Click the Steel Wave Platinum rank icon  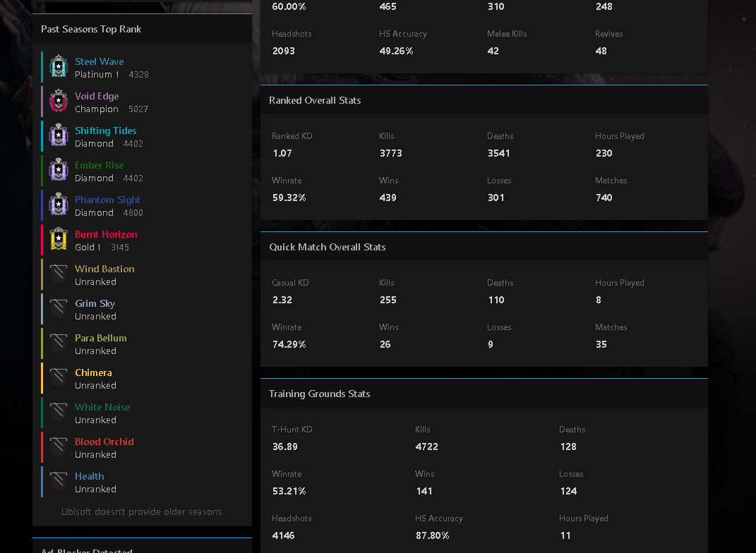59,66
